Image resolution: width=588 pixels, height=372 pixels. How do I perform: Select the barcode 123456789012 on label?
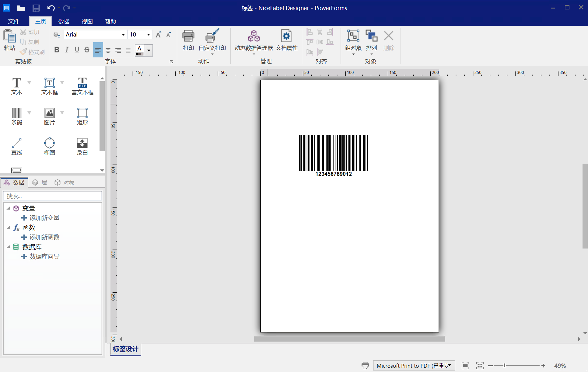tap(334, 156)
